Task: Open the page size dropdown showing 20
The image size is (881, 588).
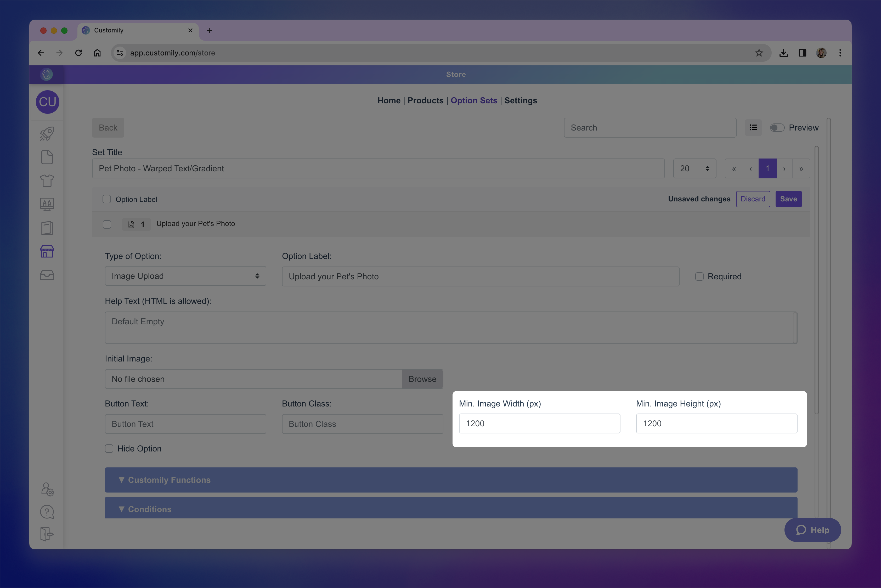Action: coord(694,169)
